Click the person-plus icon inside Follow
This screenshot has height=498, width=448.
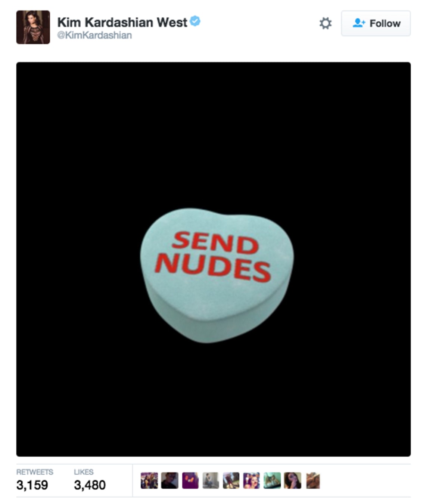[x=359, y=23]
